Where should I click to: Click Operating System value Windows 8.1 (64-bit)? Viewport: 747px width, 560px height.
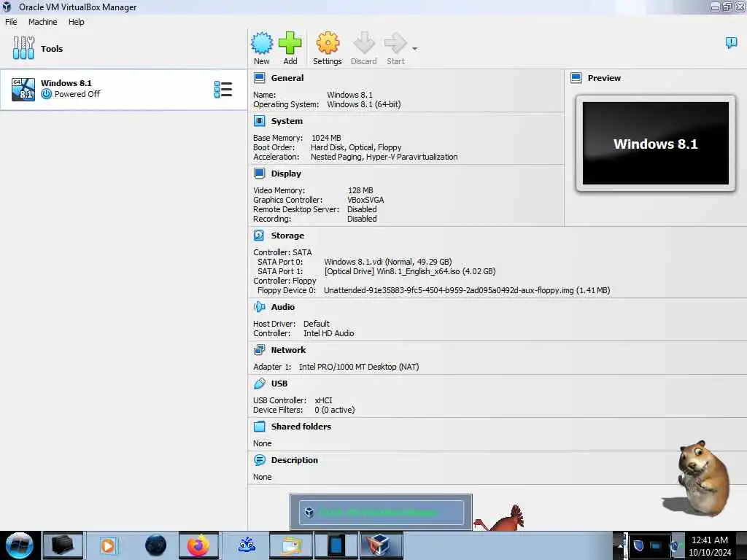(x=364, y=104)
